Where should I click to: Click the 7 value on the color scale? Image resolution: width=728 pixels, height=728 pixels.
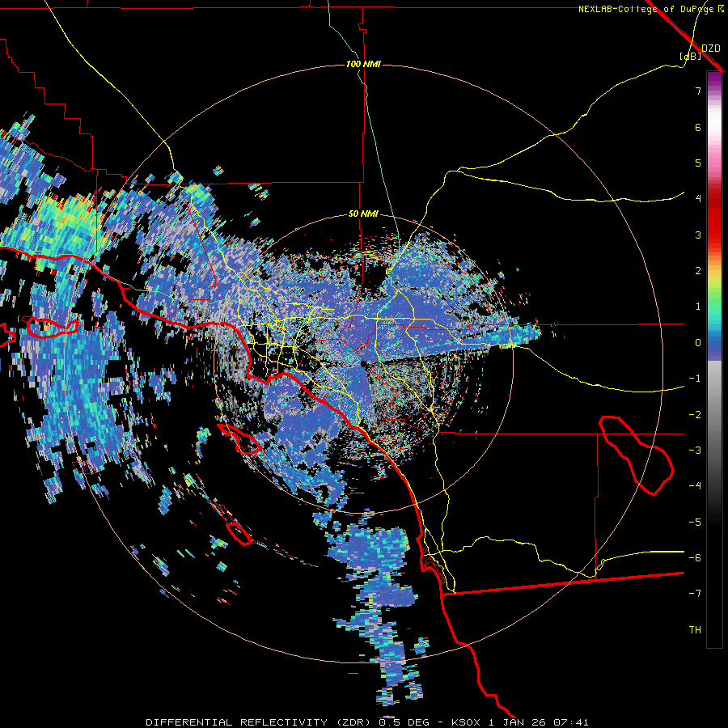click(x=698, y=91)
